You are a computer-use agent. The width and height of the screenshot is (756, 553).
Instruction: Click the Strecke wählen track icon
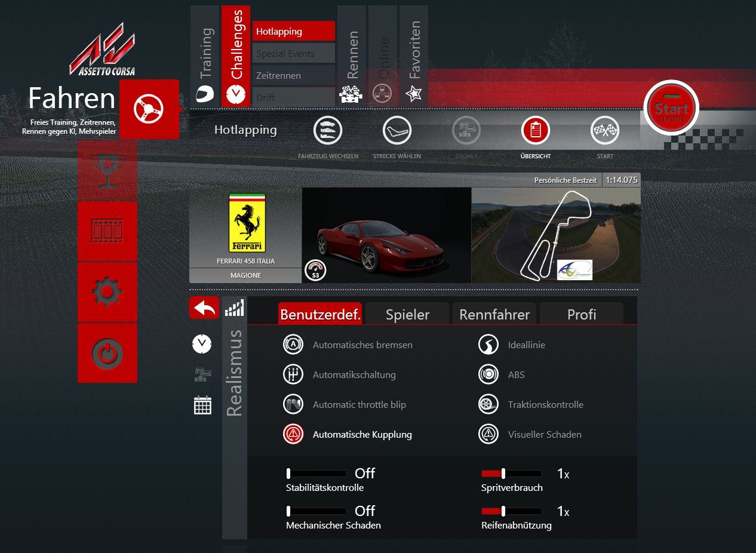click(x=397, y=130)
